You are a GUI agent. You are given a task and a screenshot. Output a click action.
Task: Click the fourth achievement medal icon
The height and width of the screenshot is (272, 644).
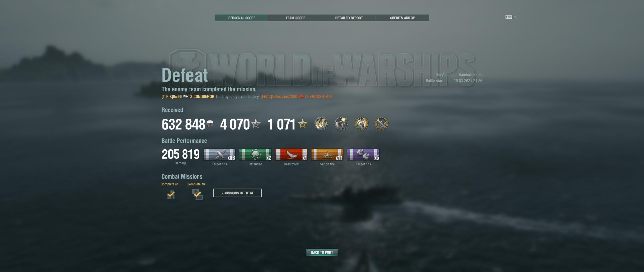click(382, 124)
